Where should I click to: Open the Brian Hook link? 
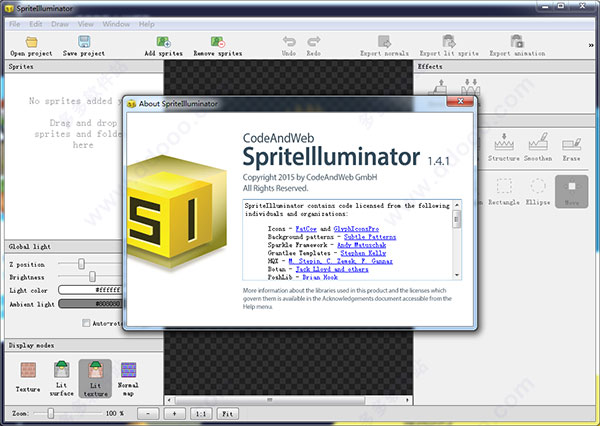[x=320, y=277]
